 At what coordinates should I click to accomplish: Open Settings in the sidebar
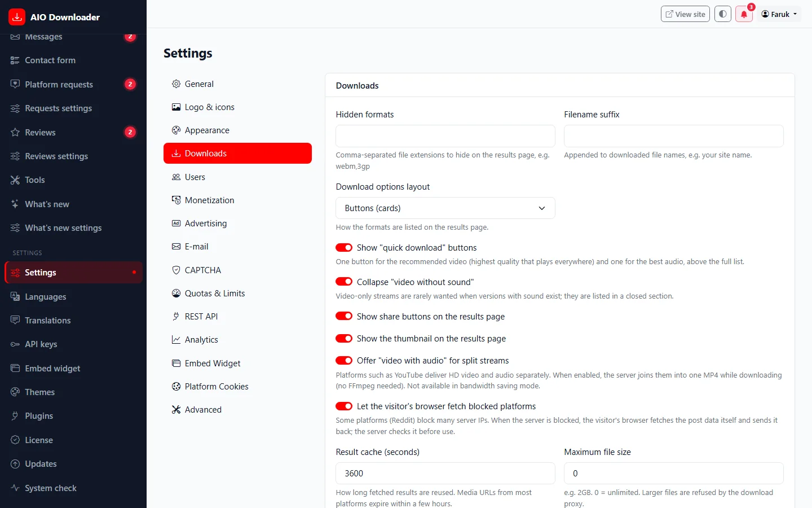tap(73, 273)
